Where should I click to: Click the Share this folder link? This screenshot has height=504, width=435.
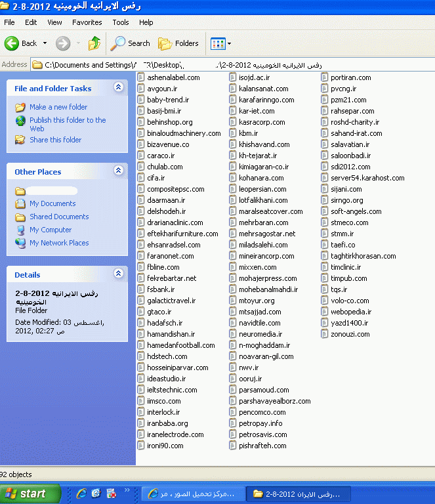tap(56, 140)
